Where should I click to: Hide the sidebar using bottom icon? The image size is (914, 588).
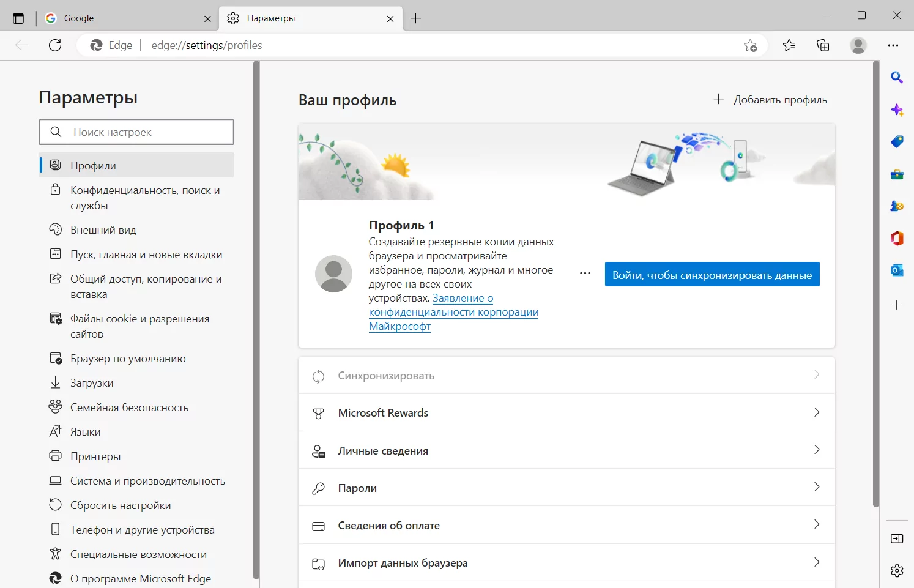(897, 538)
